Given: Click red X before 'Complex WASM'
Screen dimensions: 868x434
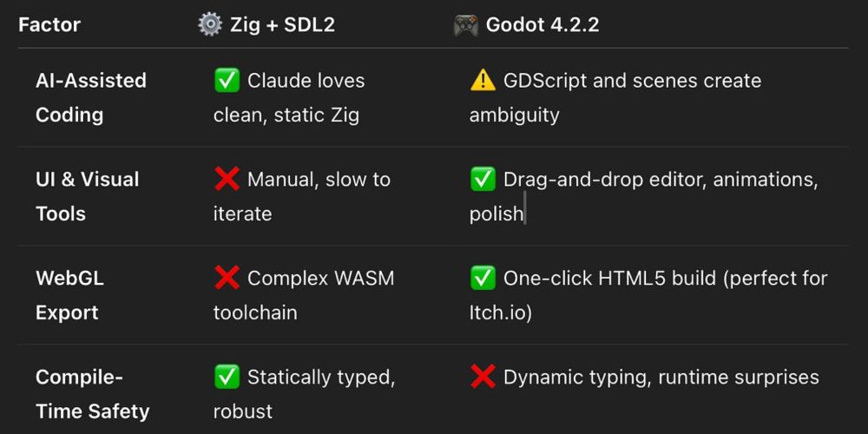Looking at the screenshot, I should [x=227, y=279].
